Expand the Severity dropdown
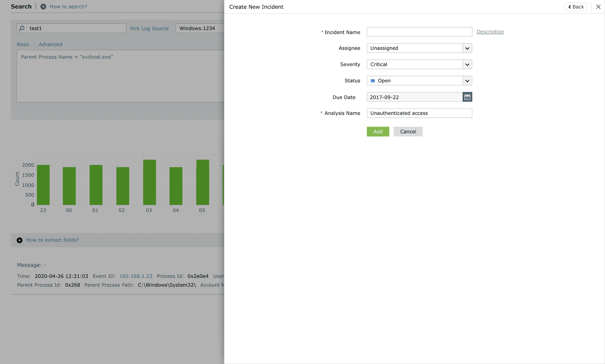 tap(467, 64)
